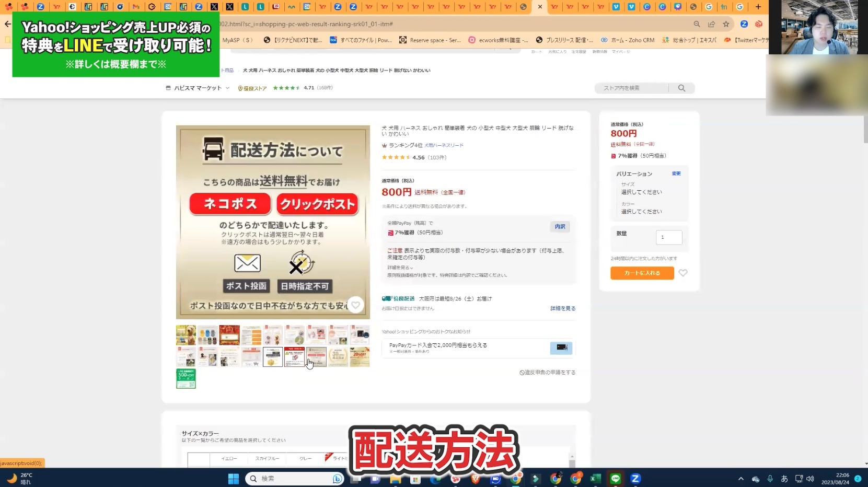Open the カラー 選択してください dropdown
The width and height of the screenshot is (868, 487).
tap(641, 211)
